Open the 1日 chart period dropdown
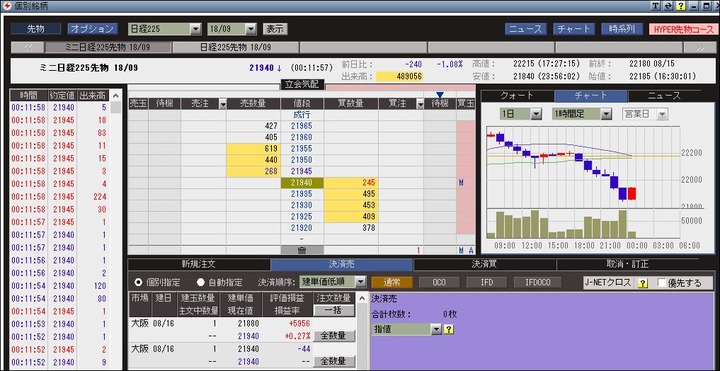 (536, 114)
